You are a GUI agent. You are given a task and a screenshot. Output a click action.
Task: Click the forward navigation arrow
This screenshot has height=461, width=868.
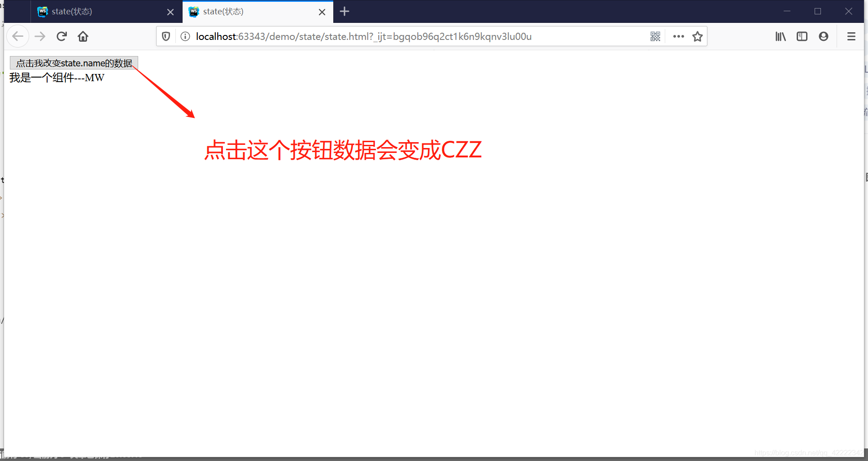(40, 36)
